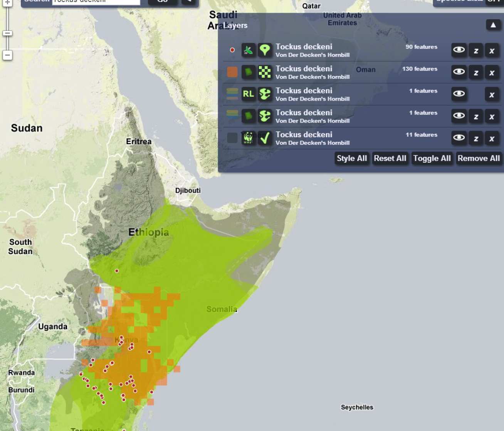The width and height of the screenshot is (504, 431).
Task: Zoom to the 90-features layer with z button
Action: (x=476, y=51)
